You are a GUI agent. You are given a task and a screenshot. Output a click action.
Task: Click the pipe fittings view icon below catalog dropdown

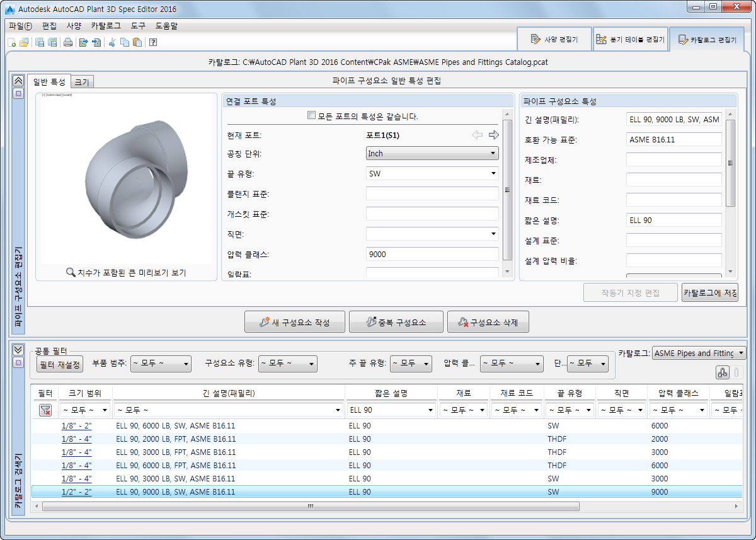(723, 372)
